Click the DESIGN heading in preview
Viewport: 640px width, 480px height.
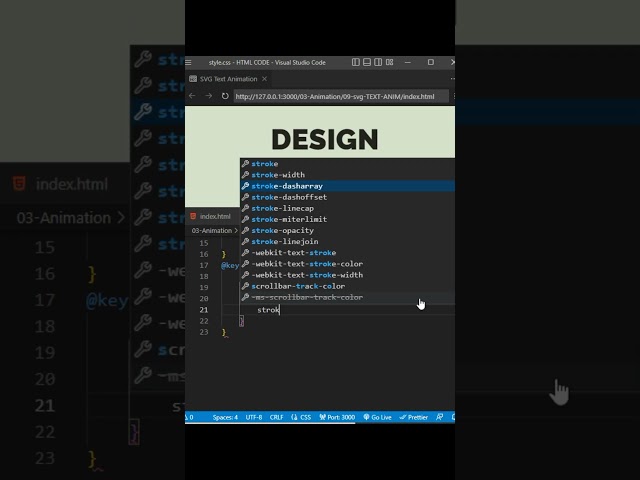[325, 140]
